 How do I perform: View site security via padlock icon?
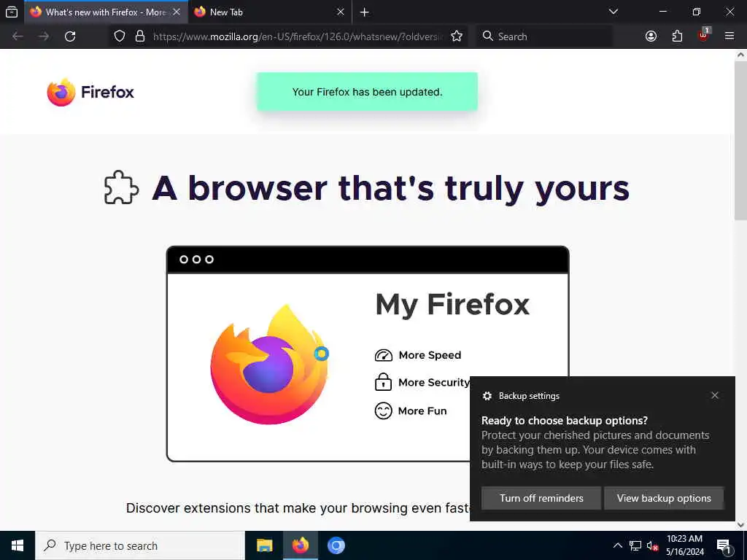[139, 36]
